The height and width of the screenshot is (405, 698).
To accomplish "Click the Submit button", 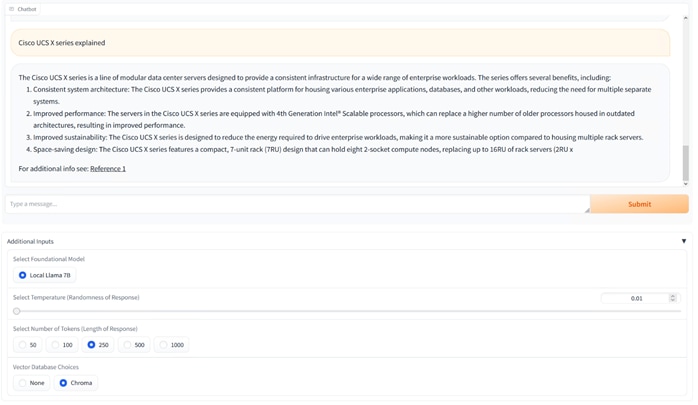I will (x=639, y=204).
